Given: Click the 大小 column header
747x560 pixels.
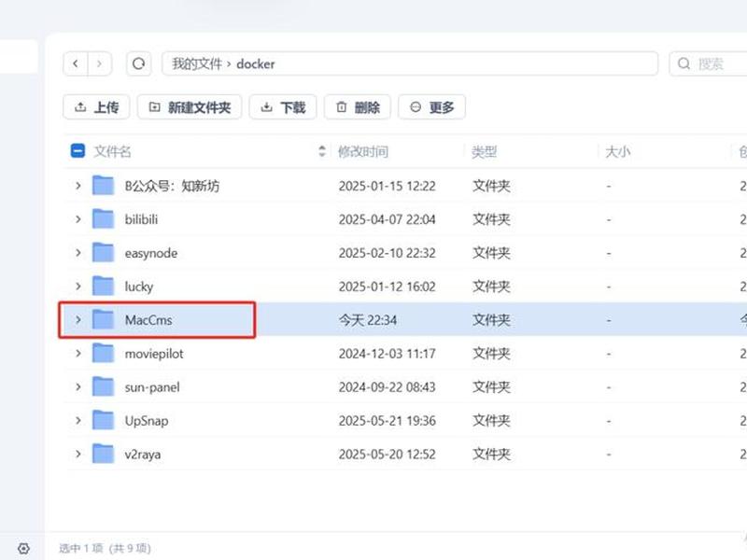Looking at the screenshot, I should [x=618, y=151].
